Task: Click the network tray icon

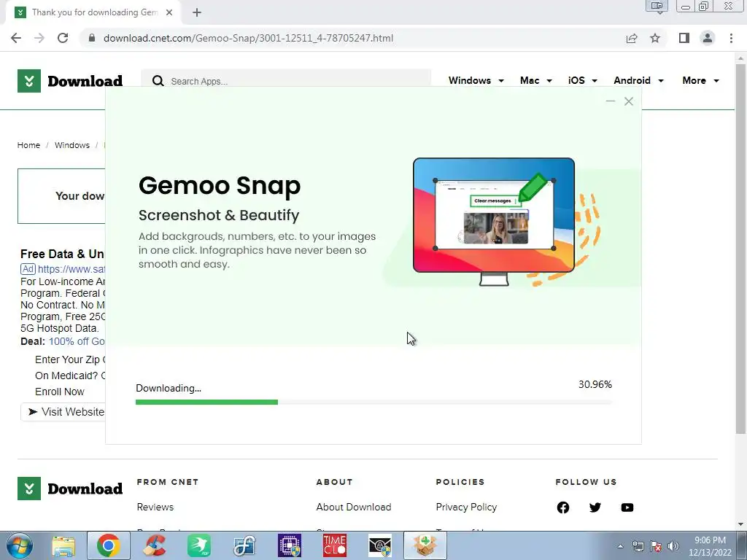Action: 638,546
